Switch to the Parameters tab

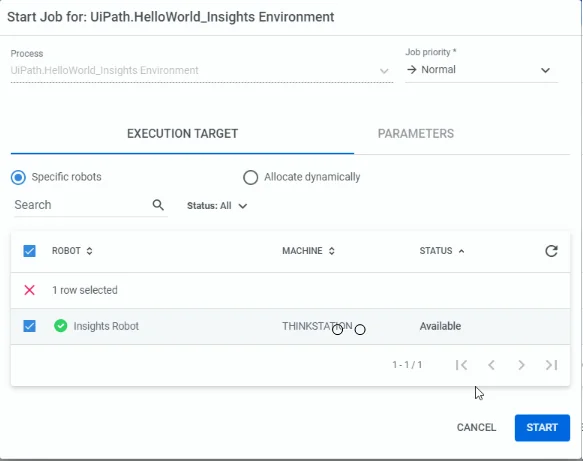416,134
